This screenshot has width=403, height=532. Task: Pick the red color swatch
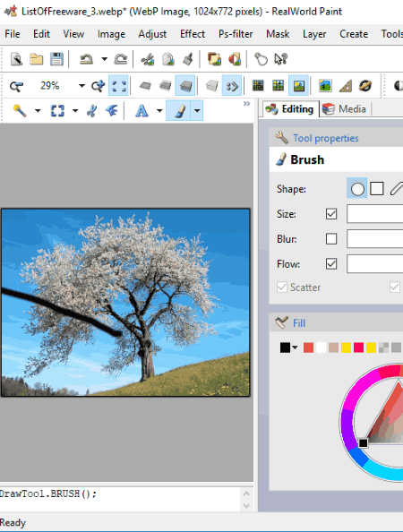point(308,348)
